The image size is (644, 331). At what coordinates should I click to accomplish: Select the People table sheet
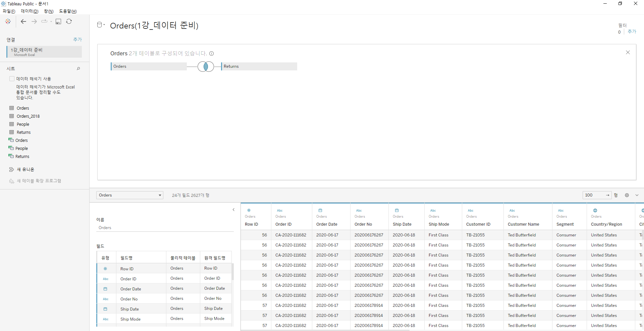point(23,124)
